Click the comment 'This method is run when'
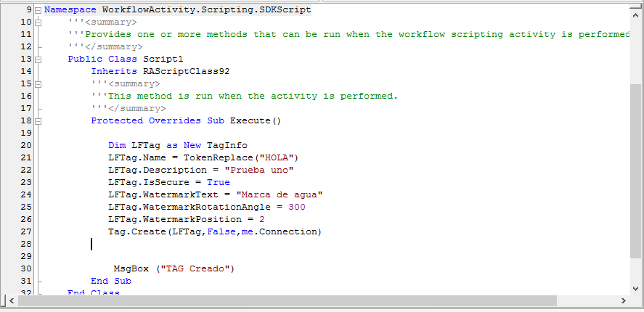The height and width of the screenshot is (312, 644). tap(245, 96)
